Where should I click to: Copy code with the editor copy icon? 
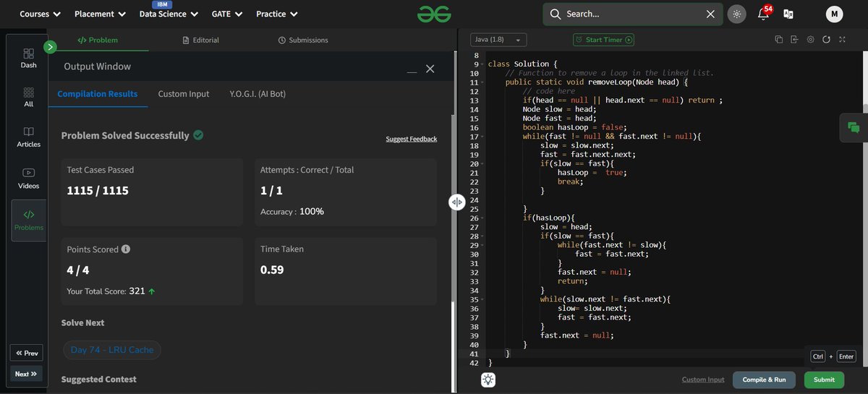pyautogui.click(x=779, y=40)
